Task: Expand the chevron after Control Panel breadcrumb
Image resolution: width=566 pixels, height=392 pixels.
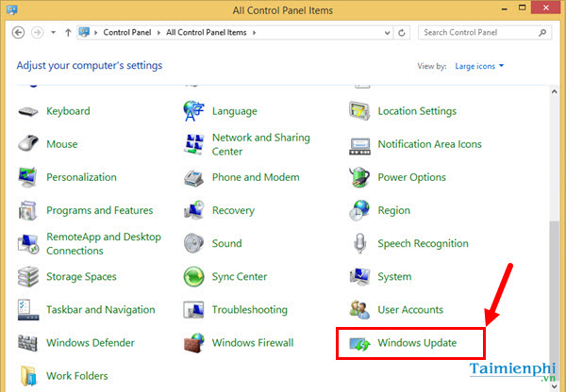Action: click(x=158, y=33)
